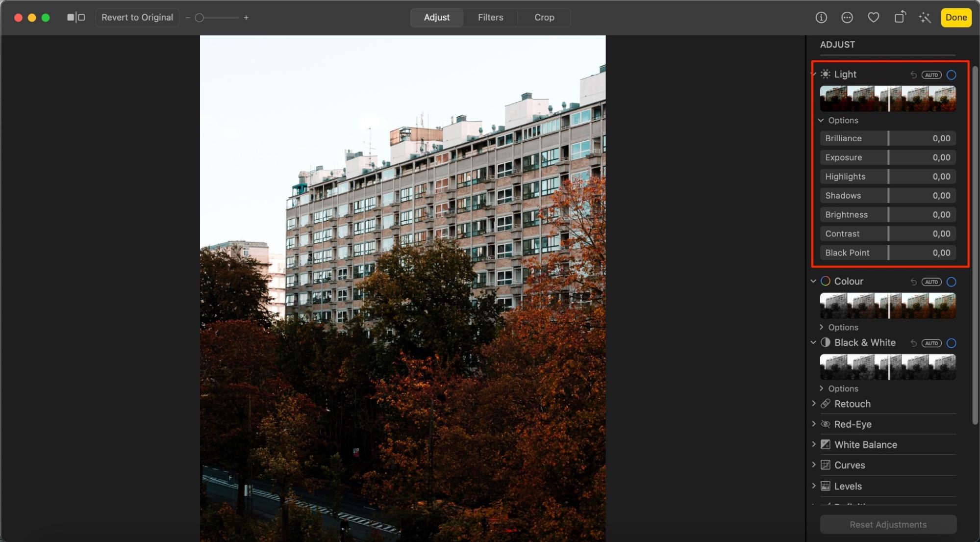Switch to the Filters tab
Screen dimensions: 980x542
490,18
